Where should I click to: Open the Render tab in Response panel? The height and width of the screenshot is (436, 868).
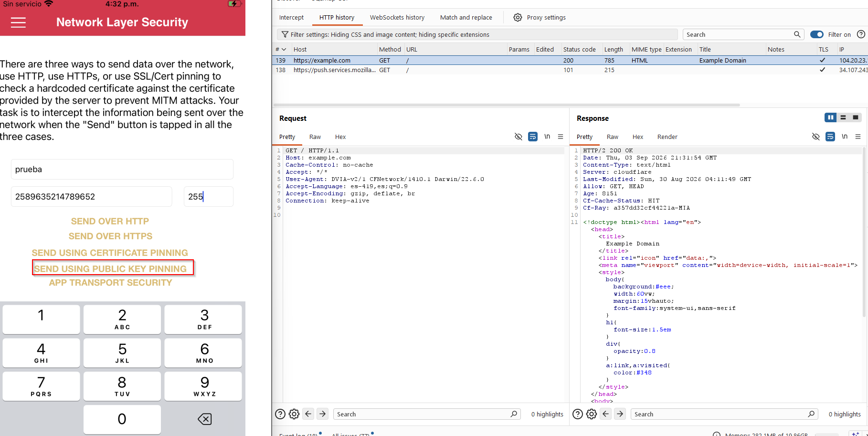click(667, 137)
